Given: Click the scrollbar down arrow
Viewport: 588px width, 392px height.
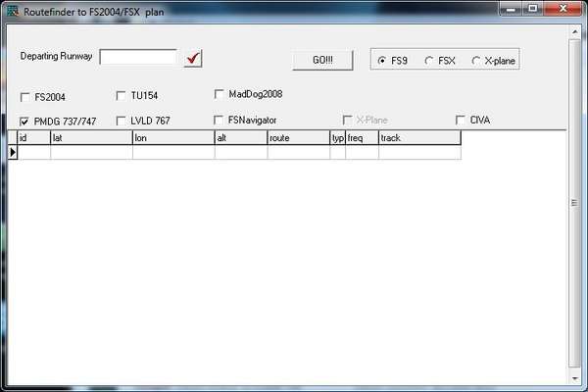Looking at the screenshot, I should (x=573, y=377).
